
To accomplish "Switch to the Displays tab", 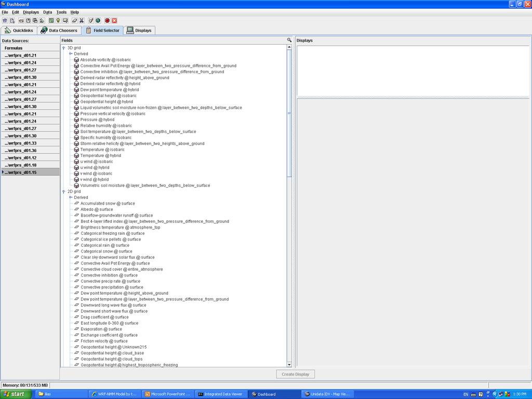I will click(139, 31).
